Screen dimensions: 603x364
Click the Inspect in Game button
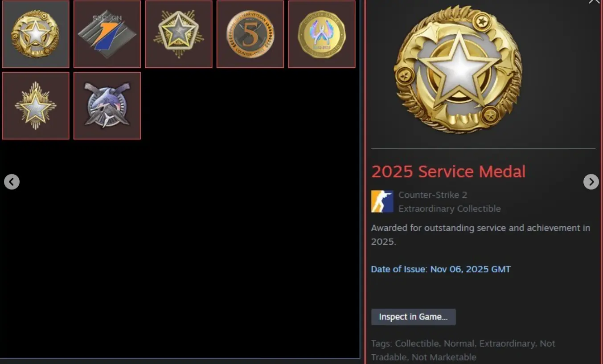(x=414, y=317)
